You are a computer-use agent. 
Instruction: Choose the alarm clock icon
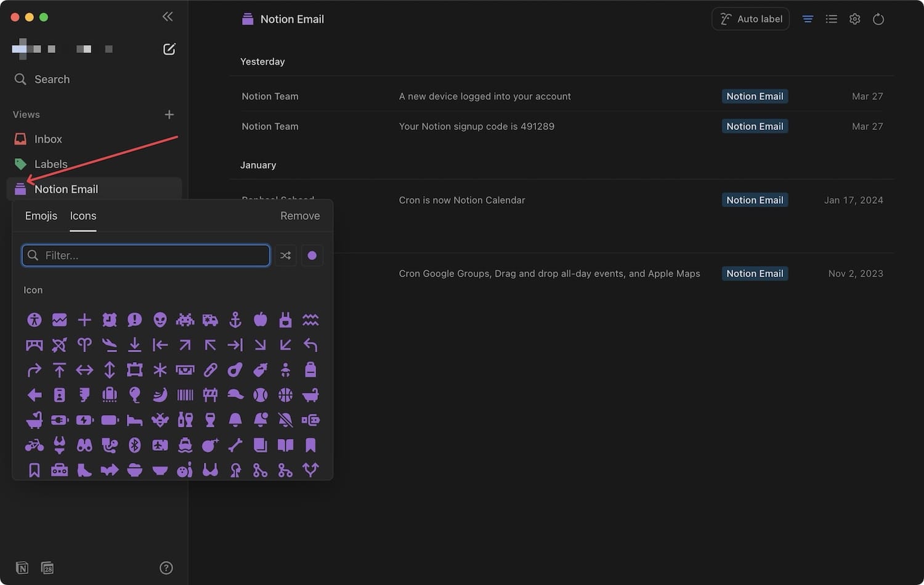[110, 320]
